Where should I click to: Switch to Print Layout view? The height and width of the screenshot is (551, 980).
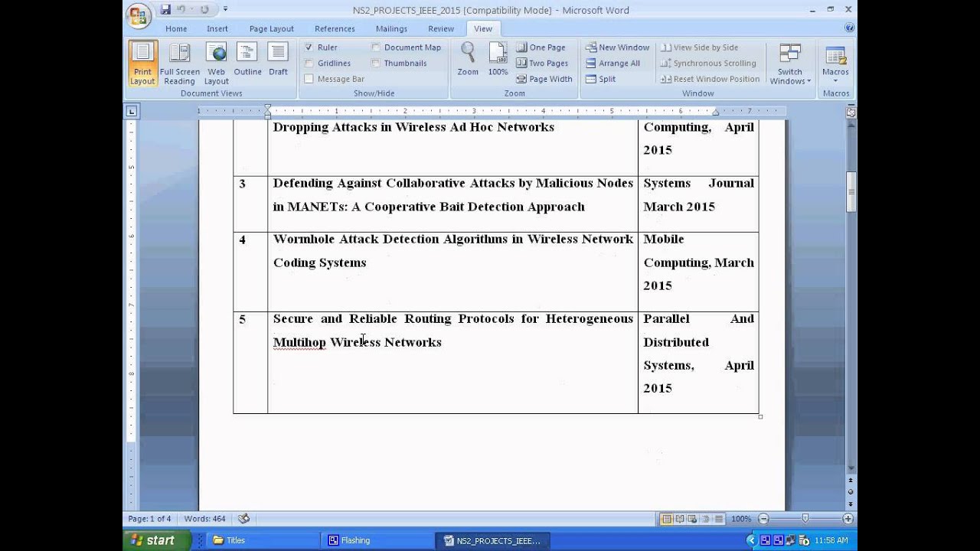[x=142, y=64]
